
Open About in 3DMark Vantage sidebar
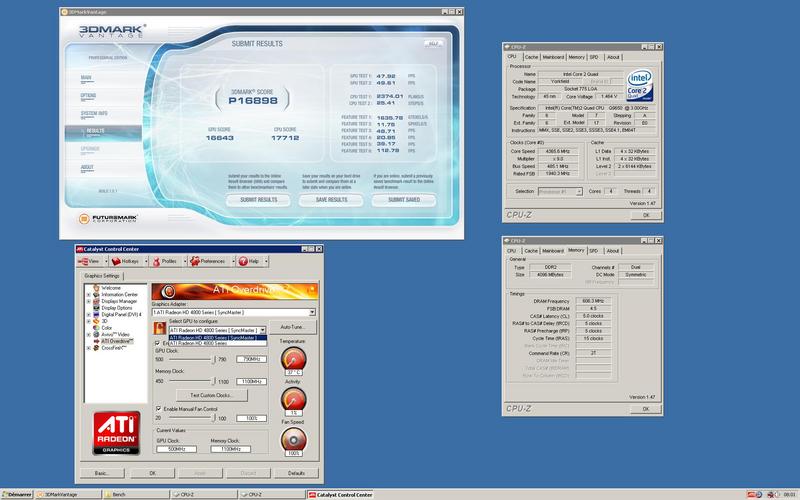[x=87, y=168]
